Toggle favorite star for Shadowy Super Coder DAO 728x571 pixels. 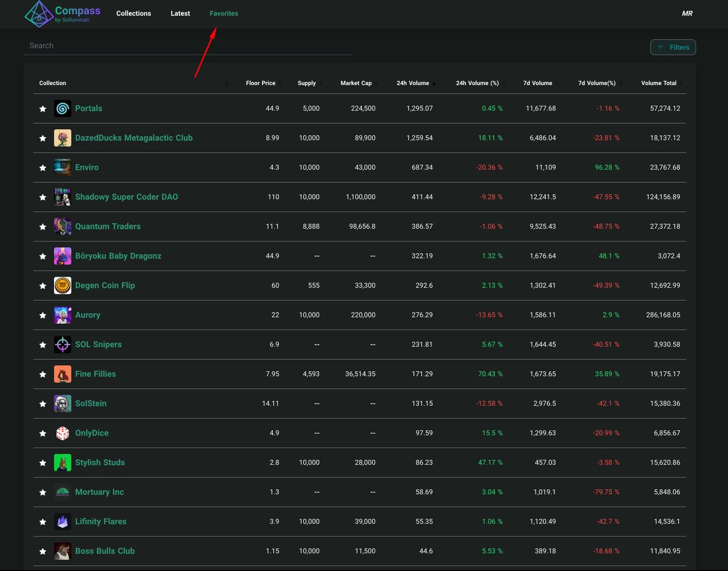point(42,197)
